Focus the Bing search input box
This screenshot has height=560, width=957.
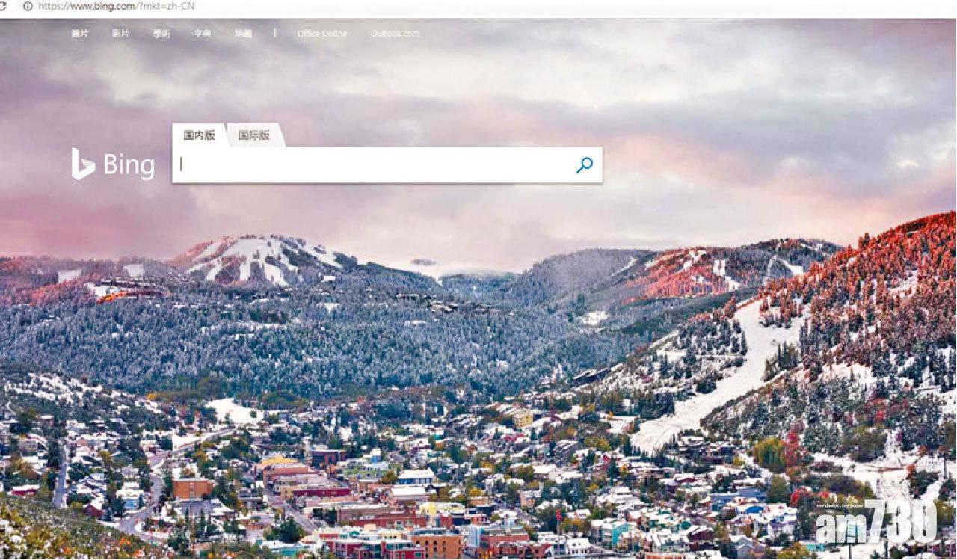(374, 165)
